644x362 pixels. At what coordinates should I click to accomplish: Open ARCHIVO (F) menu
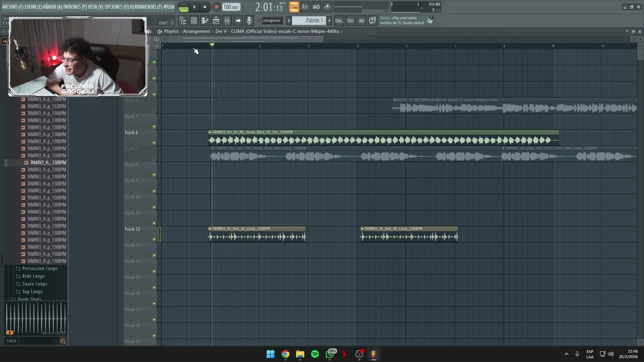coord(13,7)
